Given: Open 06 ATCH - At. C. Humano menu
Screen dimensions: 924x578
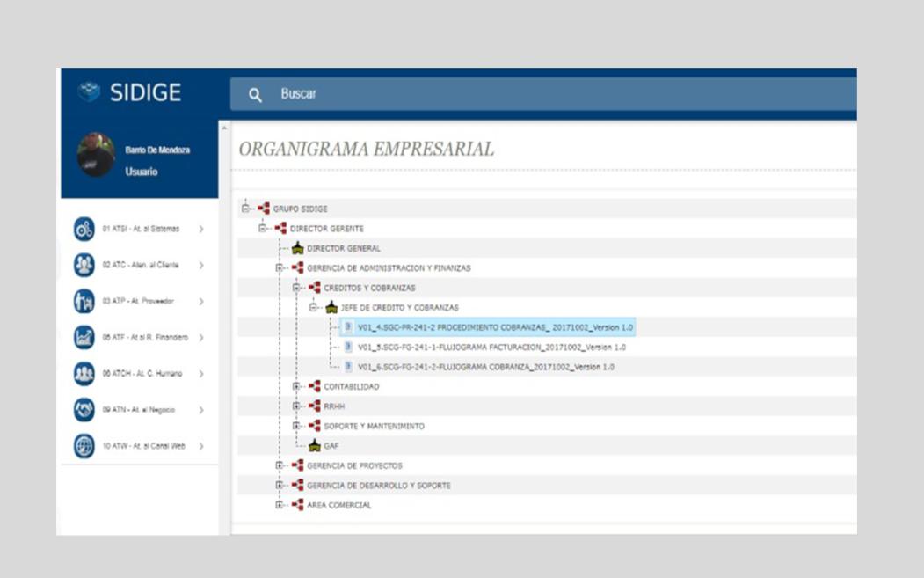Looking at the screenshot, I should pos(140,373).
